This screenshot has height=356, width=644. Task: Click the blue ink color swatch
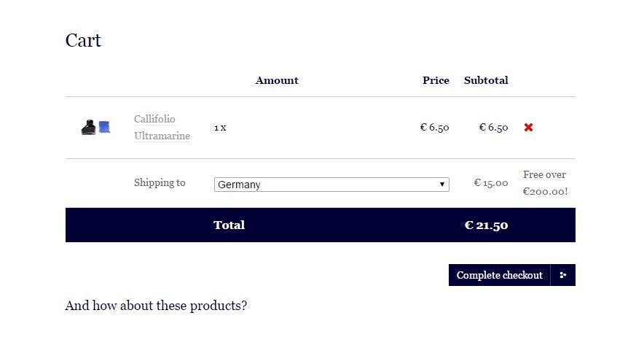point(104,127)
